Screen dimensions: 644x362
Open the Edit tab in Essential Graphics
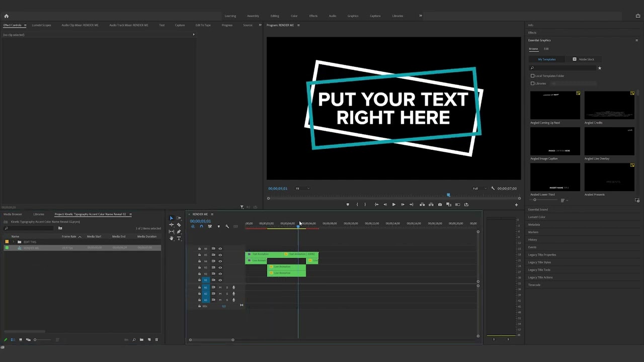546,49
